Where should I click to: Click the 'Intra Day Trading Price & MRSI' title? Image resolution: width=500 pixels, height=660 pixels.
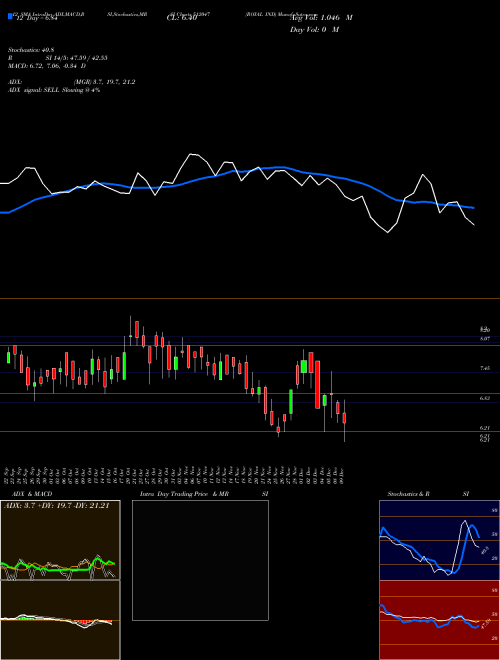click(x=204, y=494)
